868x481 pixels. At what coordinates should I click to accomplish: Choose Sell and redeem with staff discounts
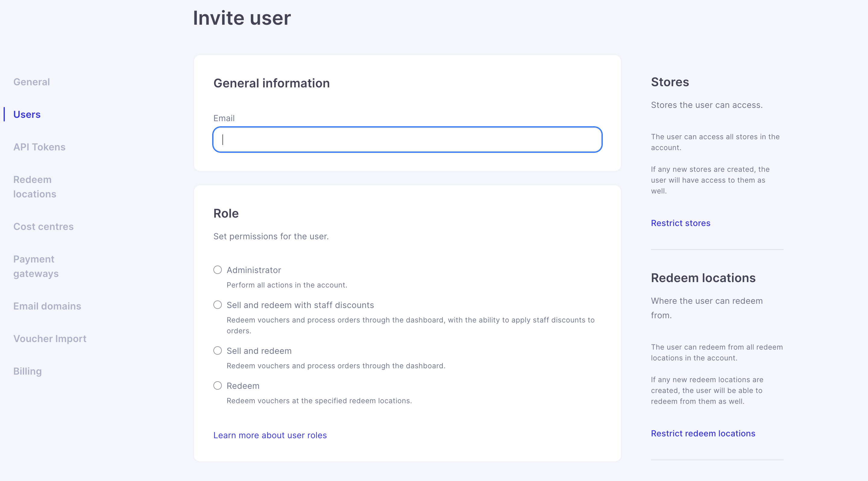(x=218, y=305)
